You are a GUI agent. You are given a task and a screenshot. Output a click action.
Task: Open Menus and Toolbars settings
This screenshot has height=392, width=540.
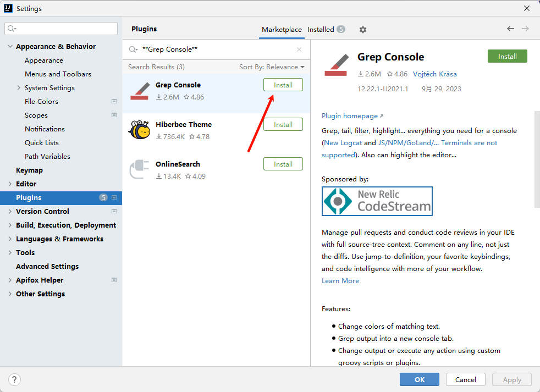point(58,74)
